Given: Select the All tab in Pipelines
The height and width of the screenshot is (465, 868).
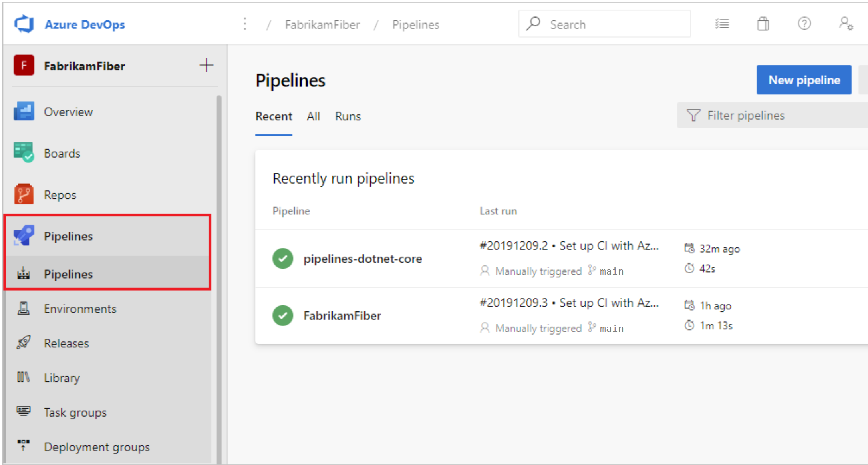Looking at the screenshot, I should 314,116.
